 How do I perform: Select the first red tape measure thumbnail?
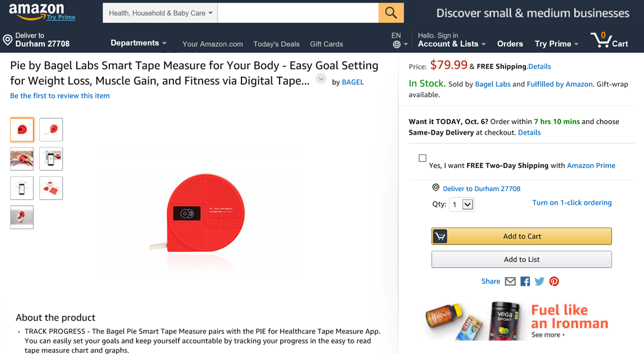(22, 130)
